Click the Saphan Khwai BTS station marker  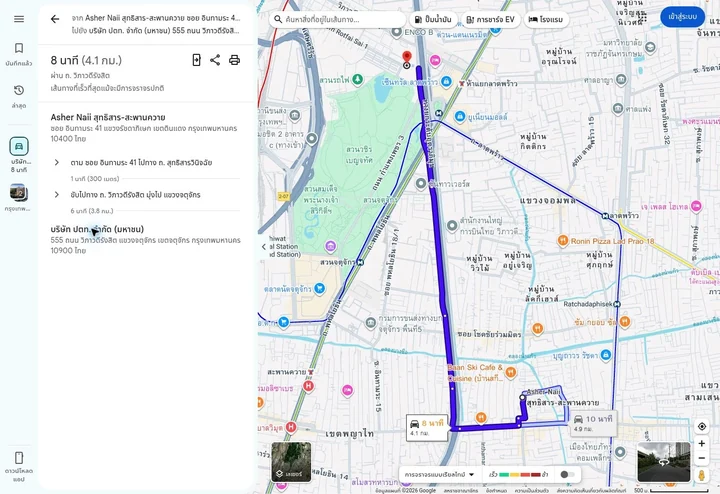[x=311, y=372]
